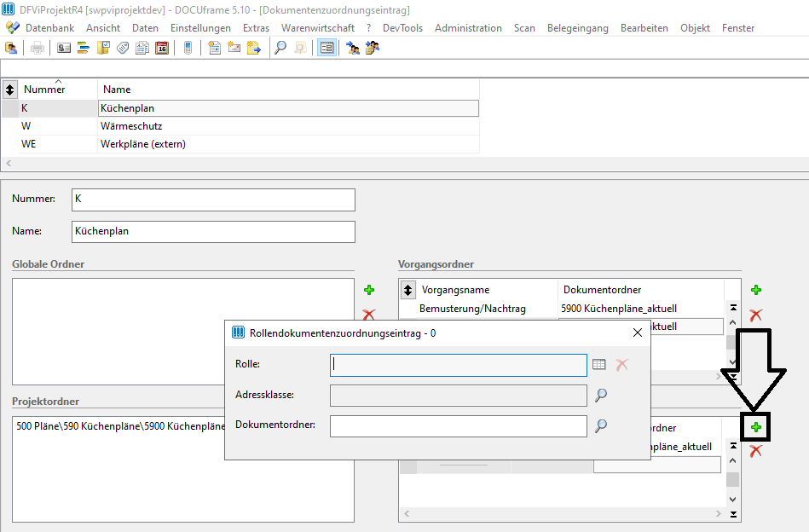Viewport: 809px width, 532px height.
Task: Click the down arrow of the role folder list scrollbar
Action: click(x=733, y=500)
